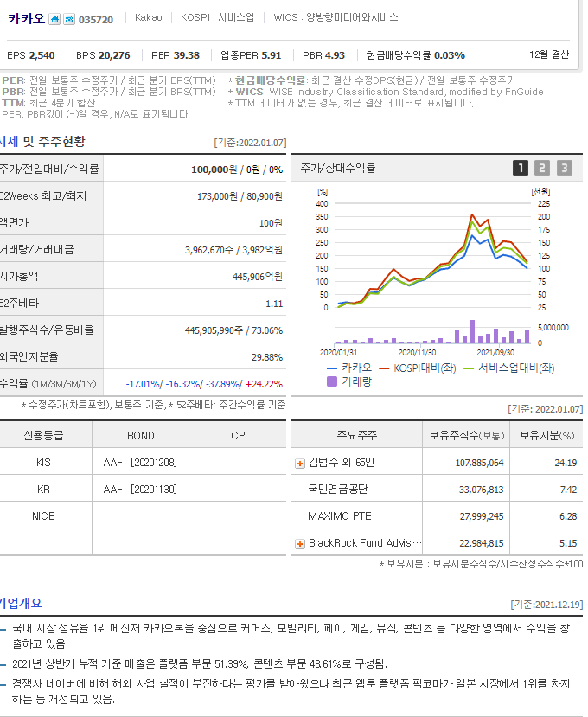Click chart date label 2020/11/30
588x717 pixels.
pyautogui.click(x=417, y=353)
